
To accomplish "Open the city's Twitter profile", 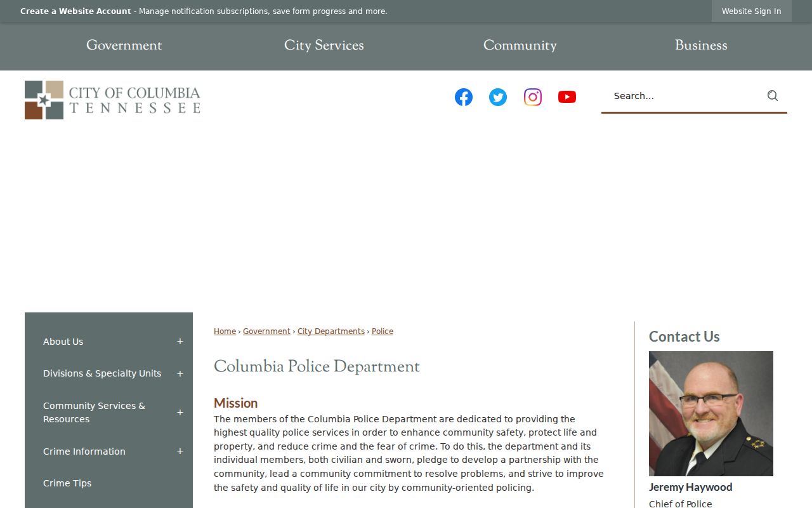I will tap(498, 97).
